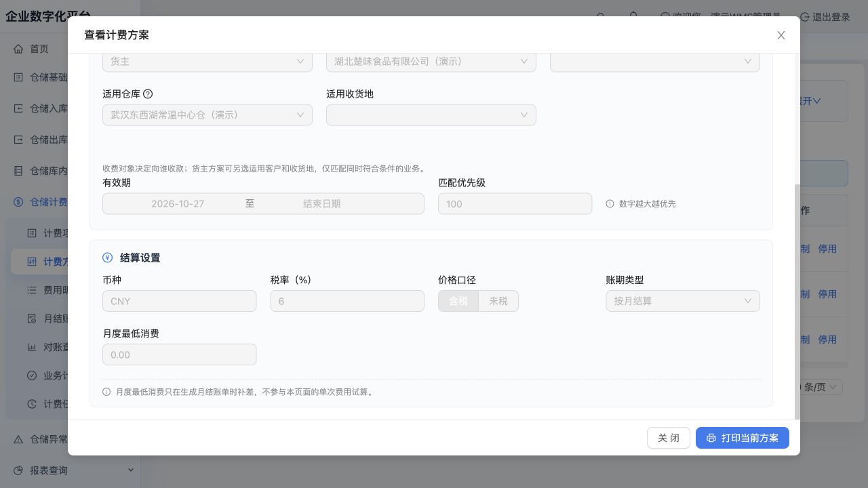Click the 仓储计费 yen icon in sidebar
Screen dimensions: 868x488
click(18, 202)
